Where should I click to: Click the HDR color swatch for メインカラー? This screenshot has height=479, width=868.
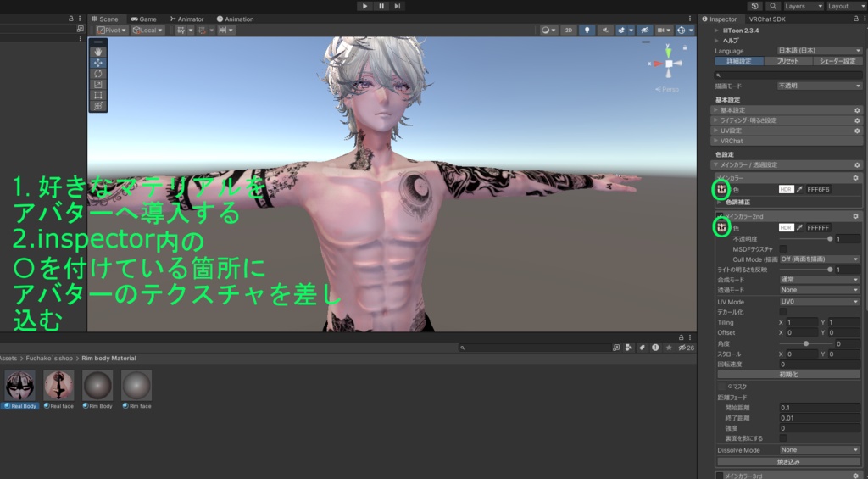[x=786, y=189]
